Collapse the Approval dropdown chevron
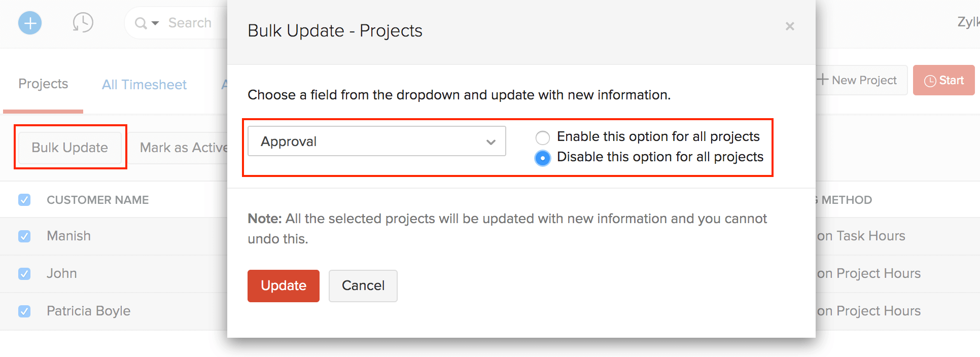Screen dimensions: 980x357 coord(490,141)
